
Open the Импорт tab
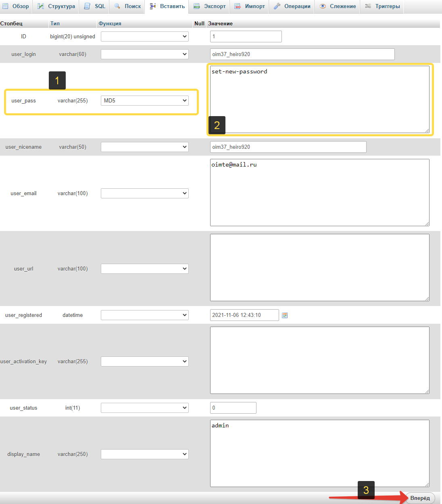pos(250,6)
